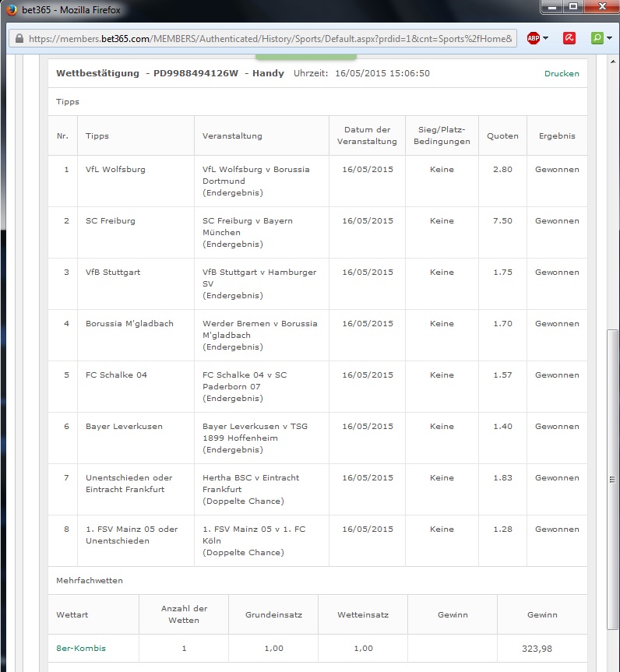620x672 pixels.
Task: Click the 1.40 odds value
Action: click(502, 427)
